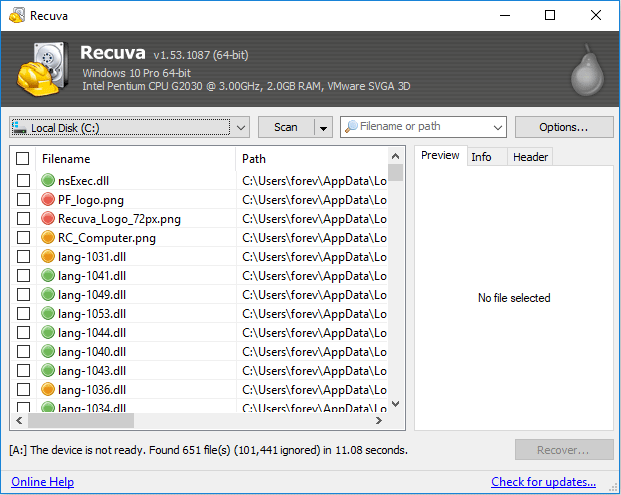Click the vertical scrollbar thumb

pyautogui.click(x=395, y=172)
